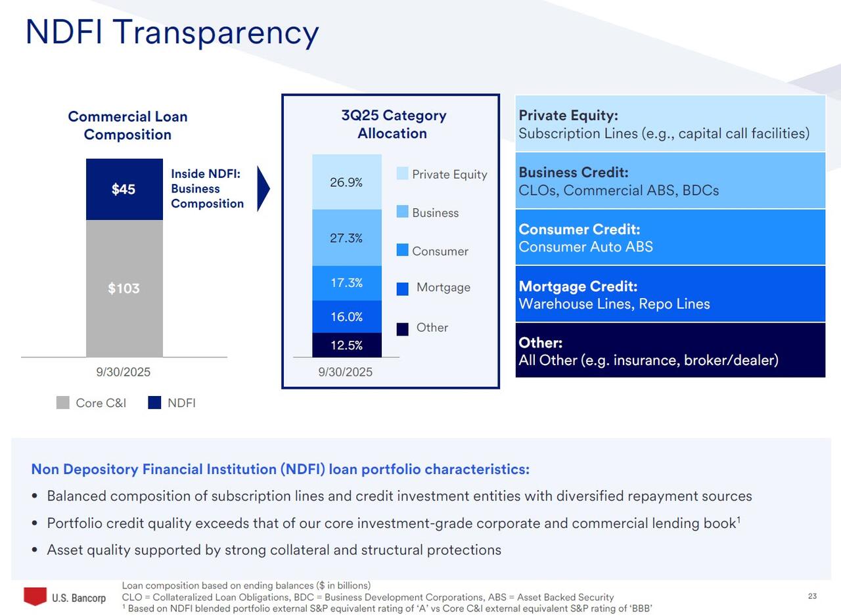The width and height of the screenshot is (841, 616).
Task: Click the page number 23
Action: point(812,596)
